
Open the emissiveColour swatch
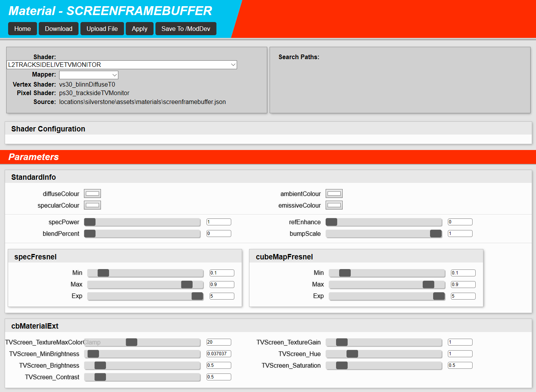(x=334, y=205)
